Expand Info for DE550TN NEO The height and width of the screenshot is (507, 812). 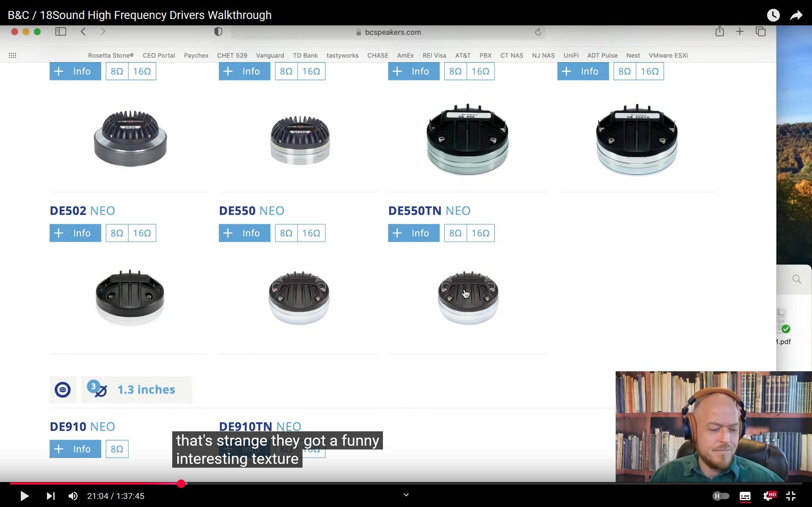[414, 233]
